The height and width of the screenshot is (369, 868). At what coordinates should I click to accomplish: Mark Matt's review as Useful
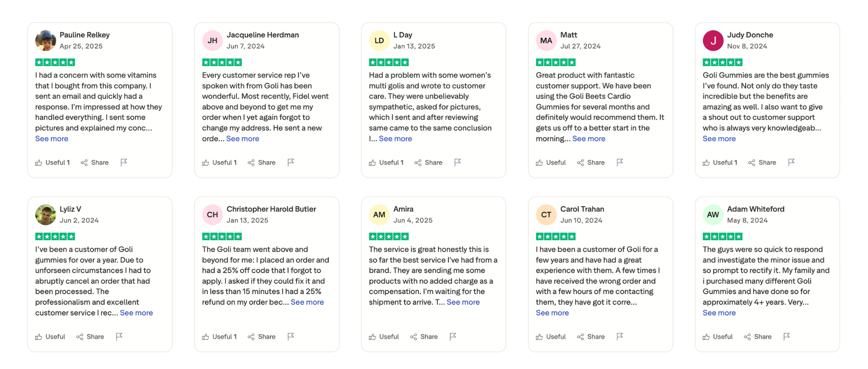[551, 162]
